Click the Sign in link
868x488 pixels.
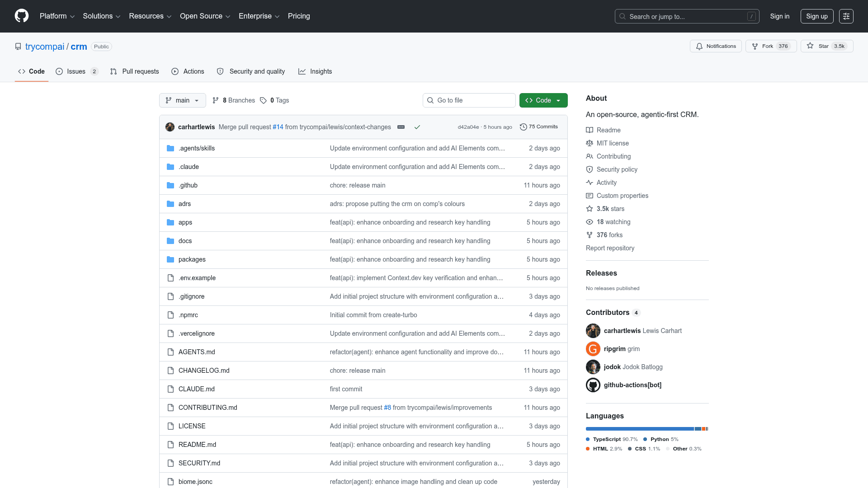pyautogui.click(x=780, y=16)
